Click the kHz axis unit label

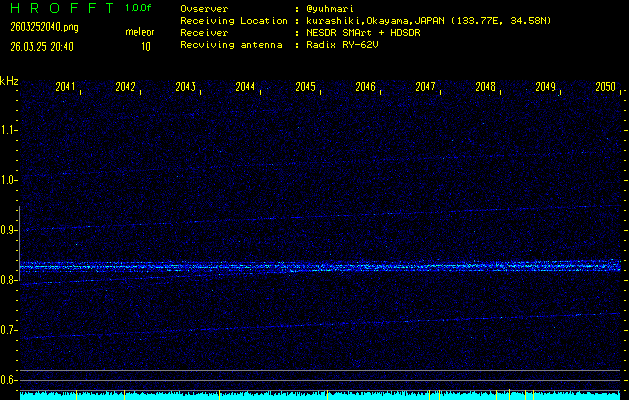point(9,80)
